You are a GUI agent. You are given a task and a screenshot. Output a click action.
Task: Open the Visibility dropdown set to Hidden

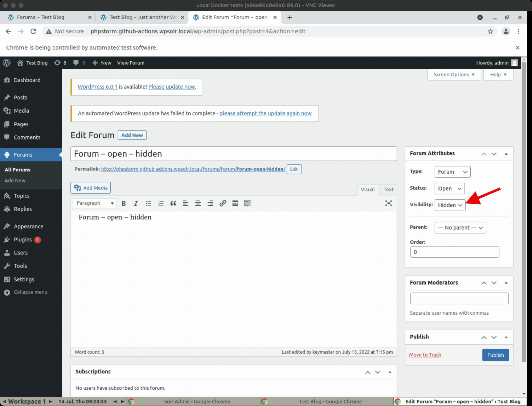[450, 205]
